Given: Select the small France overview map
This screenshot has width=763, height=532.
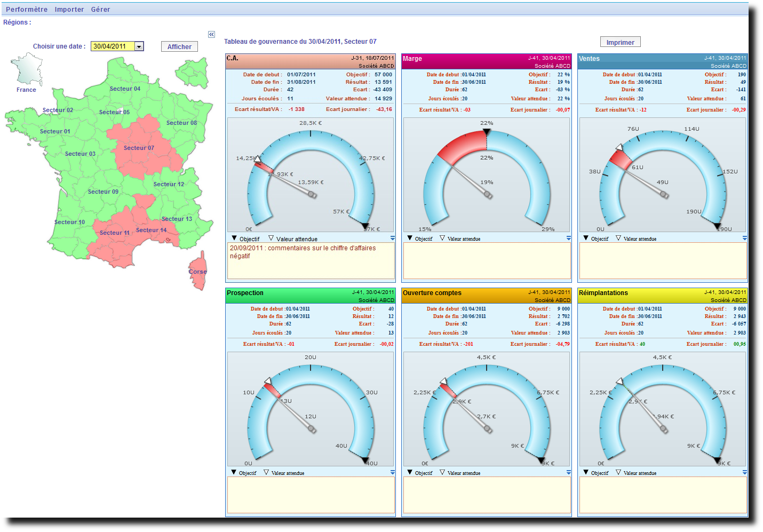Looking at the screenshot, I should (27, 69).
